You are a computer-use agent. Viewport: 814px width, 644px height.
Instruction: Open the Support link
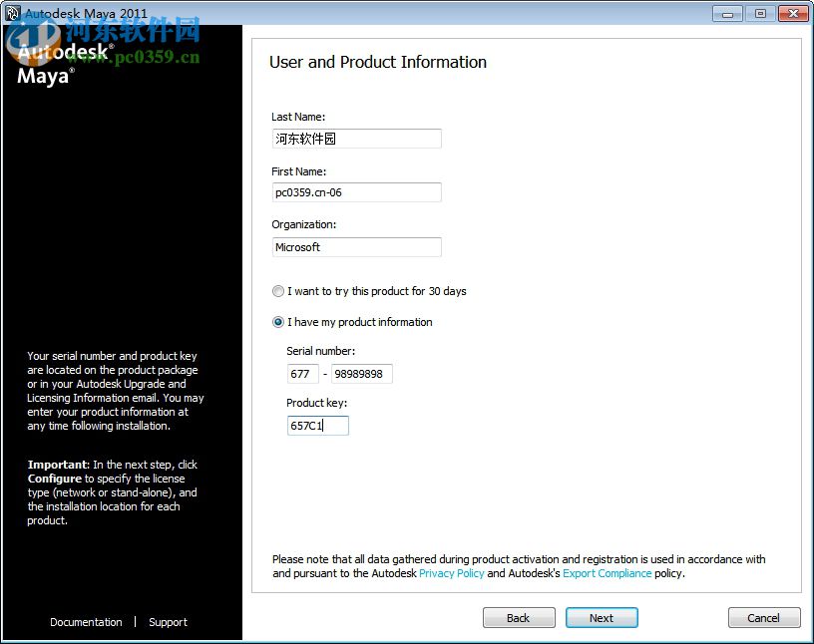[168, 622]
